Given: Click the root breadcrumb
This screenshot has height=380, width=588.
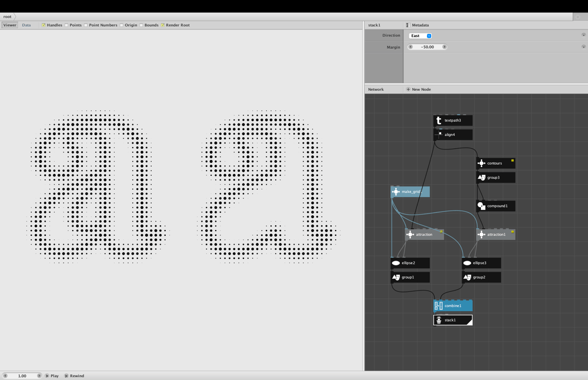Looking at the screenshot, I should (x=8, y=16).
